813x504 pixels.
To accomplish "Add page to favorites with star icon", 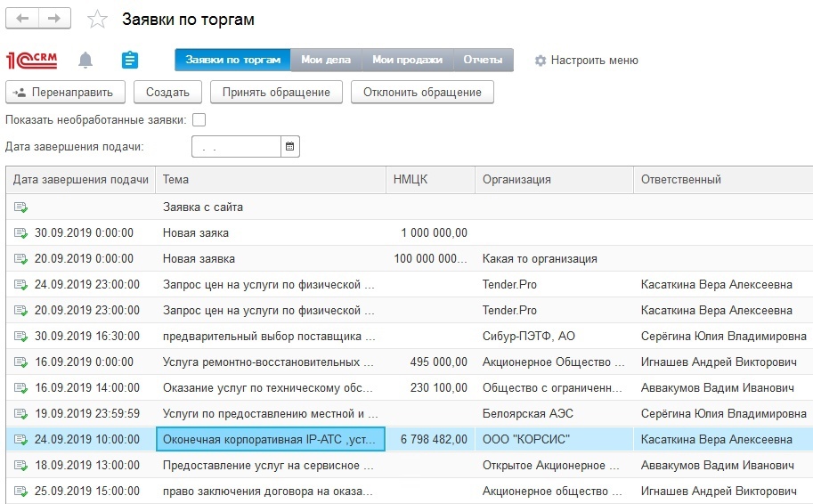I will point(97,20).
